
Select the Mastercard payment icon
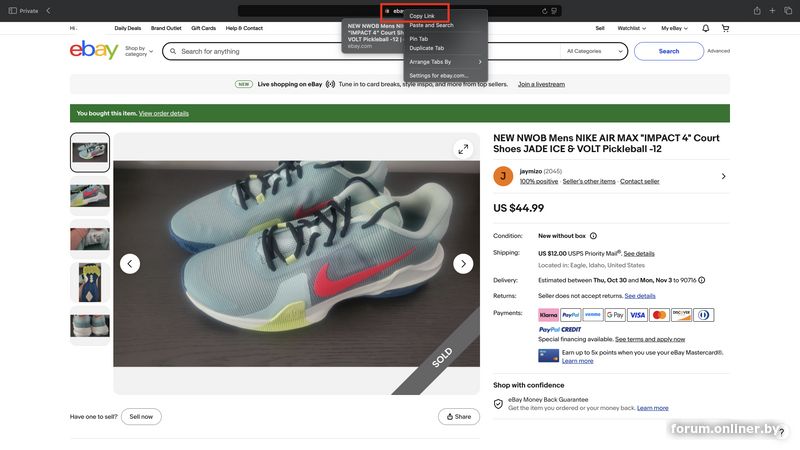tap(659, 315)
